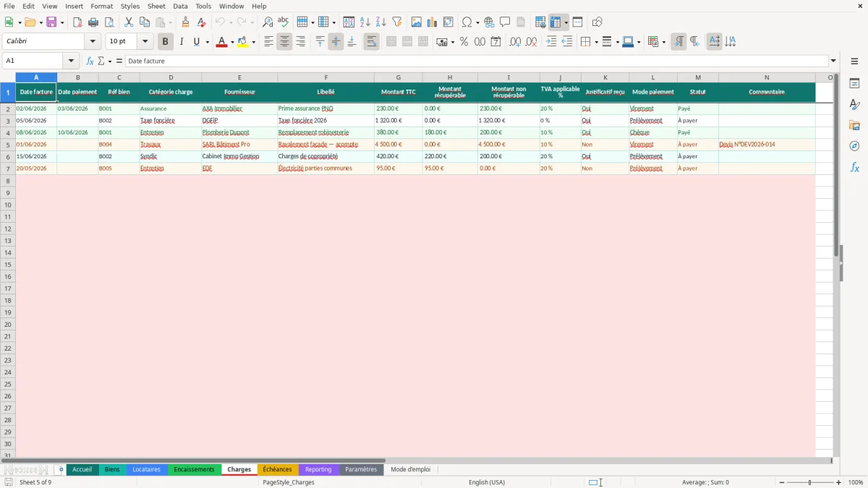Viewport: 868px width, 488px height.
Task: Click the Print icon
Action: click(93, 22)
